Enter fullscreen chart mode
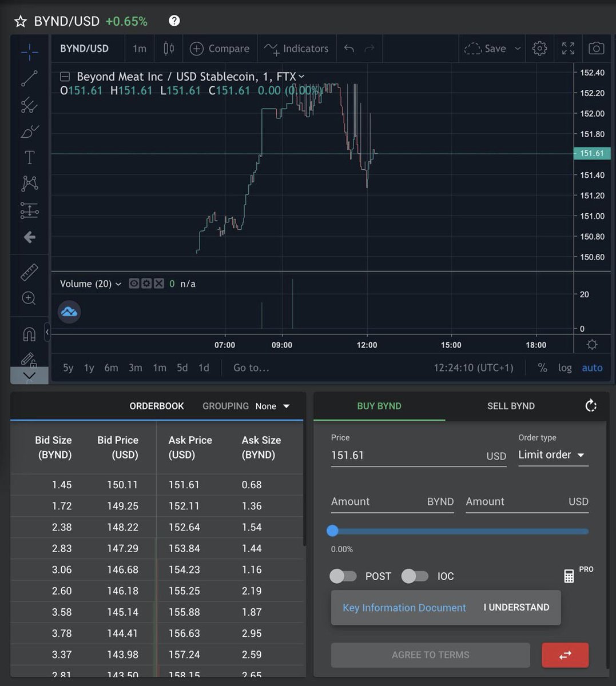 (x=568, y=49)
